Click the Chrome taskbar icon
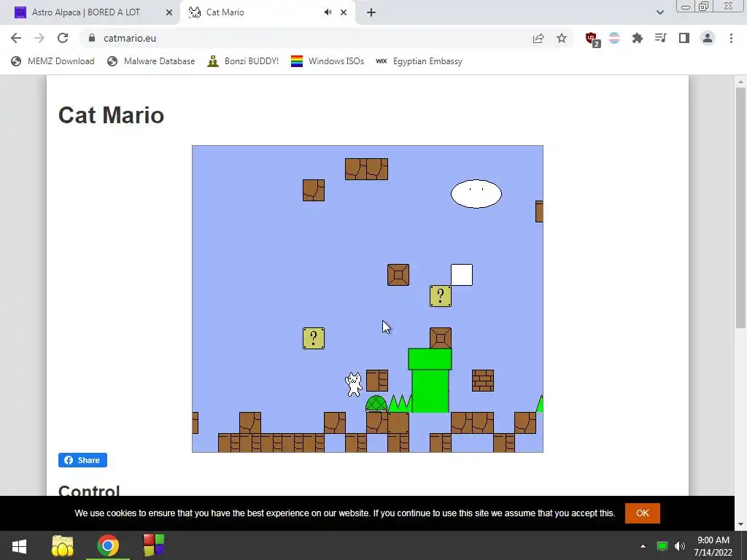This screenshot has height=560, width=747. pyautogui.click(x=108, y=545)
